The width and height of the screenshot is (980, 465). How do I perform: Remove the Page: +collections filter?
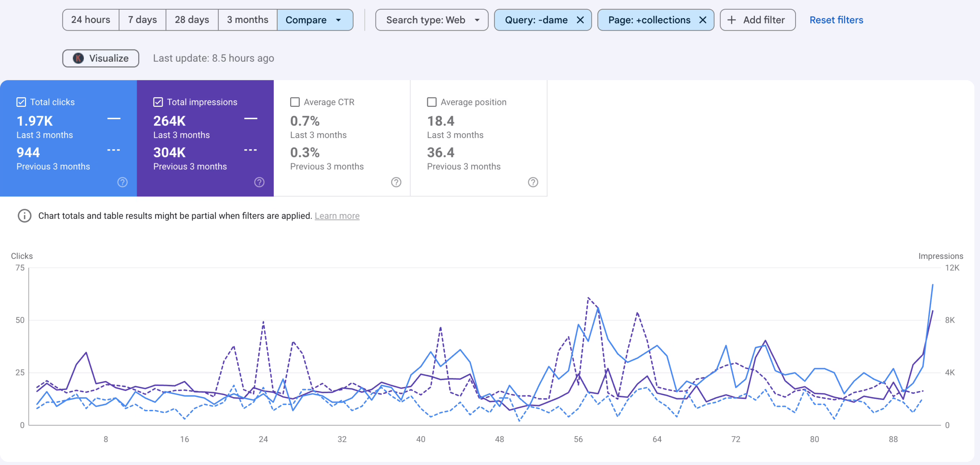point(703,20)
